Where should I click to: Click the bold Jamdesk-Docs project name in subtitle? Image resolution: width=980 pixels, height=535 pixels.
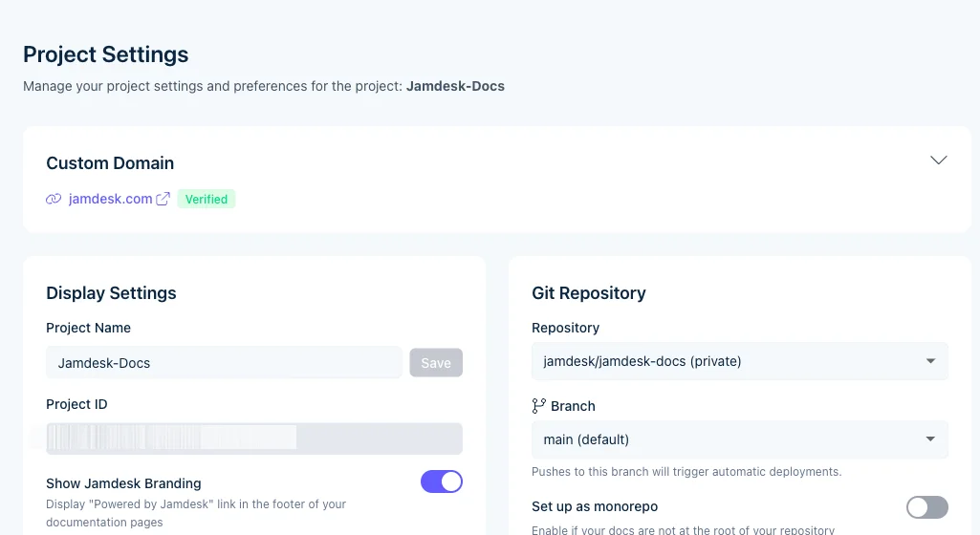pyautogui.click(x=455, y=86)
